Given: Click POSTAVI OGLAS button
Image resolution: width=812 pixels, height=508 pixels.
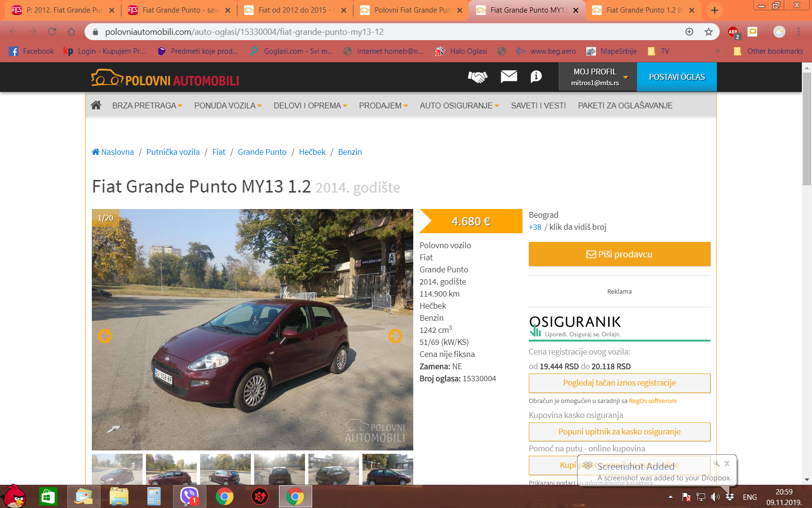Looking at the screenshot, I should click(x=677, y=77).
